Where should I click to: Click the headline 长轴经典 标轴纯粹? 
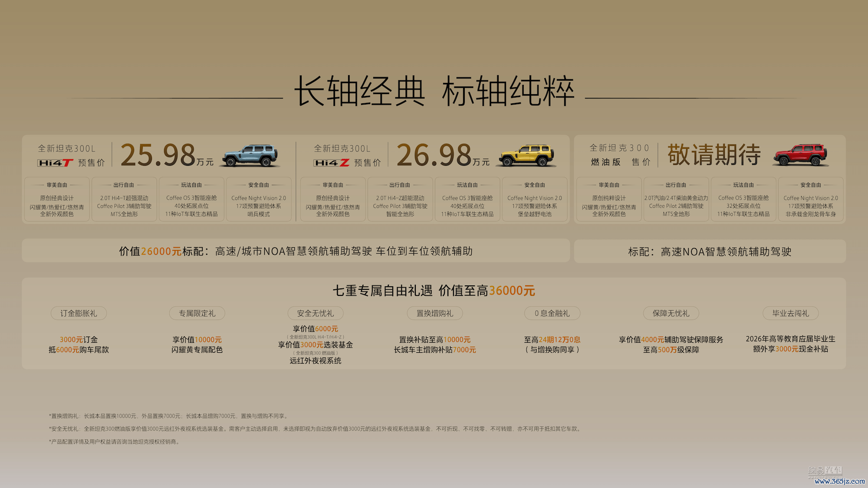[434, 91]
